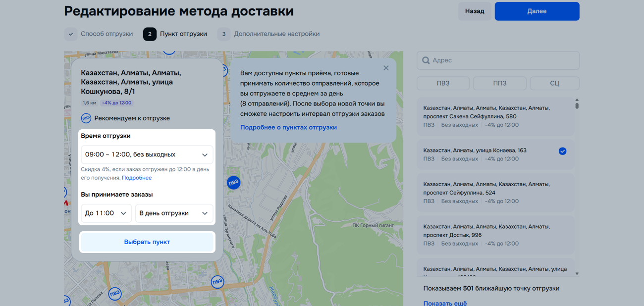The height and width of the screenshot is (306, 644).
Task: Expand the "До 11:00" order cutoff dropdown
Action: (106, 213)
